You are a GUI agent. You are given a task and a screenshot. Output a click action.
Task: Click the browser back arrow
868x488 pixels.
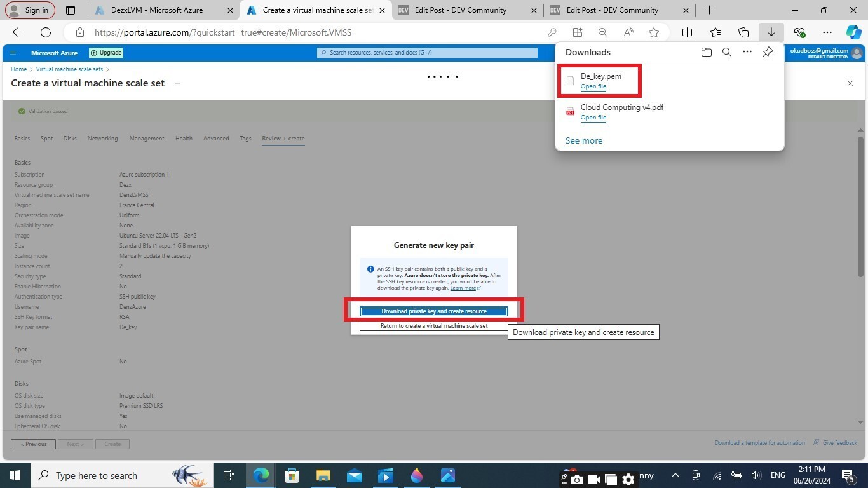(18, 32)
